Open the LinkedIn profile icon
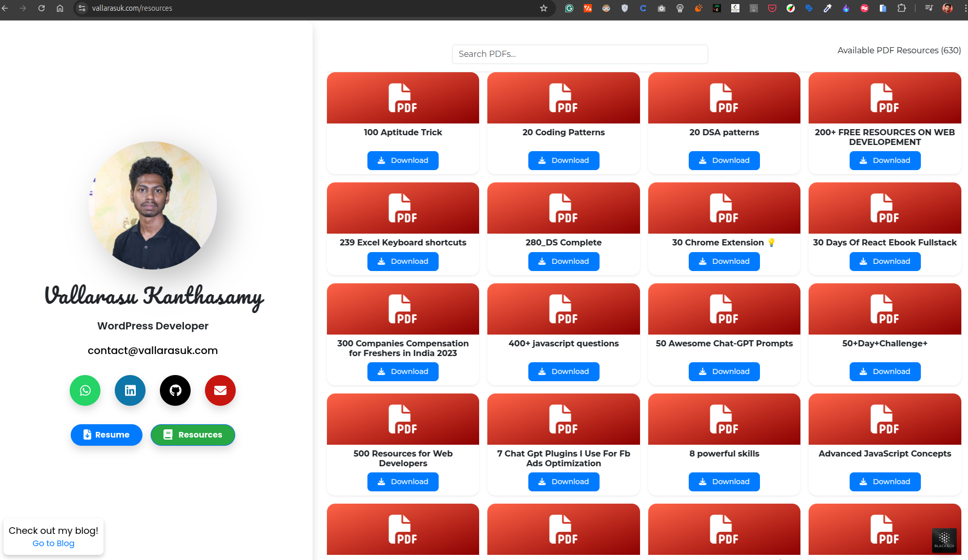Screen dimensions: 968x560 130,390
